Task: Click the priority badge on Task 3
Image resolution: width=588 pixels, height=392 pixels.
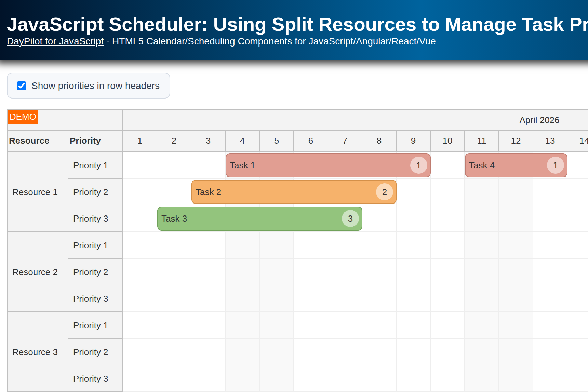Action: tap(350, 219)
